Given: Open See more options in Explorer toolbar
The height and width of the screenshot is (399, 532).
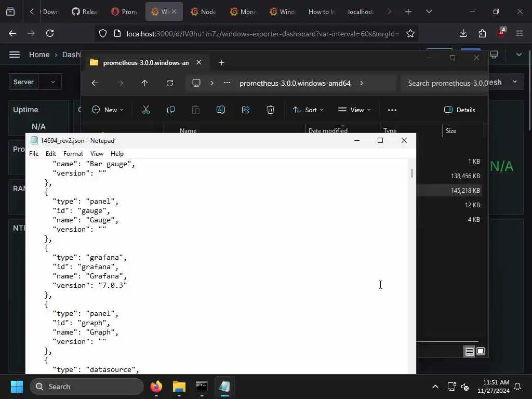Looking at the screenshot, I should (392, 110).
